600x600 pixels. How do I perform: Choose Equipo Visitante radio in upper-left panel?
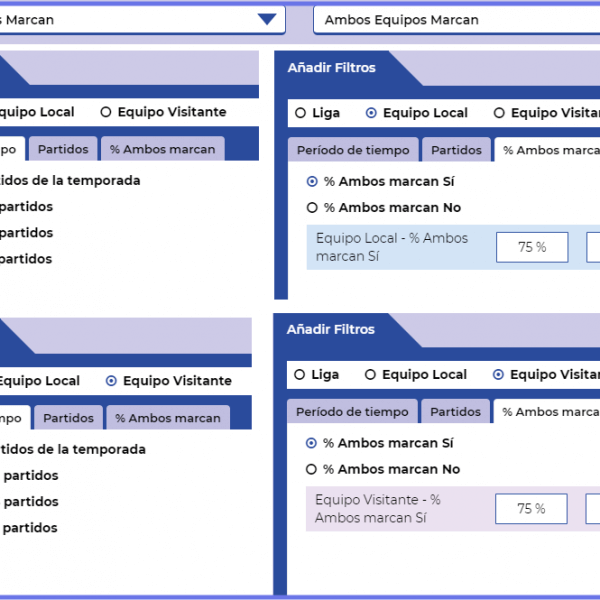coord(106,113)
